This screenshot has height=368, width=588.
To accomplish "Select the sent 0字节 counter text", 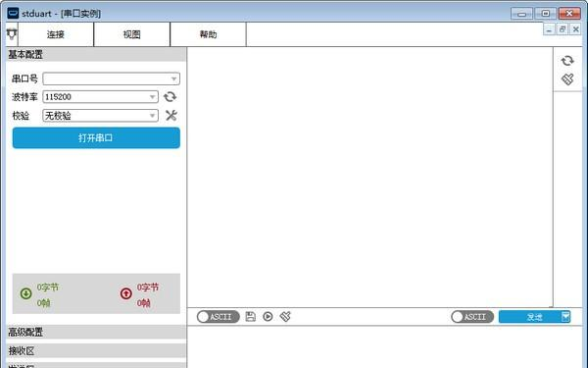I will (148, 288).
